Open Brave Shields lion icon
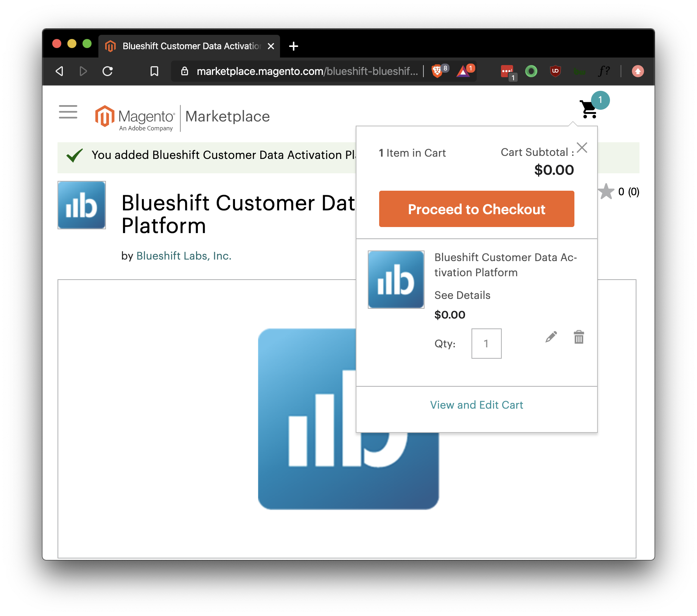This screenshot has width=697, height=616. click(437, 71)
